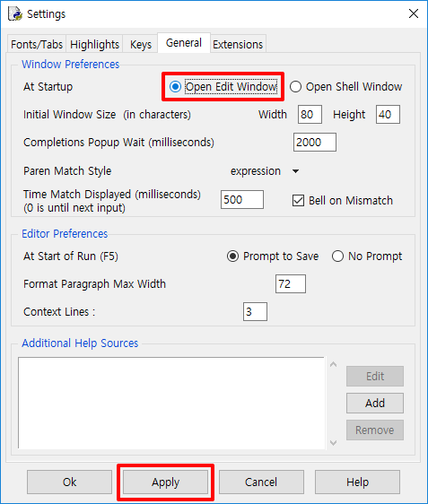Add a new help source

pos(375,403)
